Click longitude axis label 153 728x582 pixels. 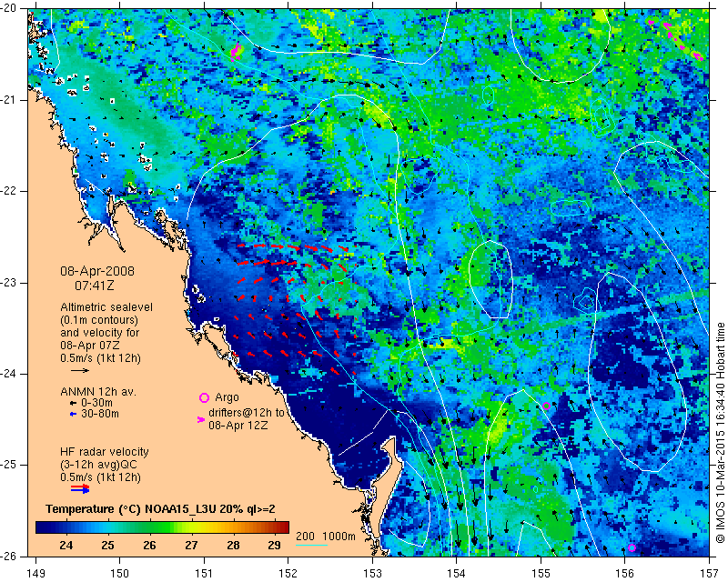point(372,574)
